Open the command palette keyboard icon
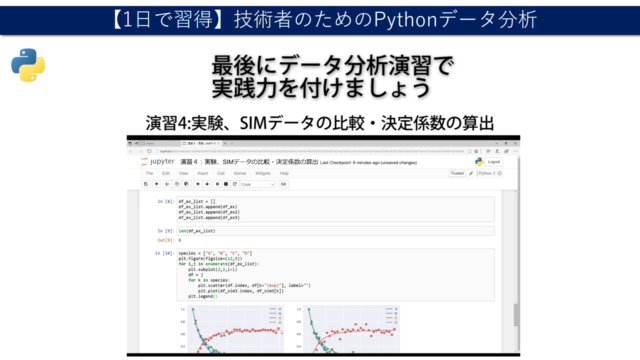The width and height of the screenshot is (640, 360). pos(283,184)
